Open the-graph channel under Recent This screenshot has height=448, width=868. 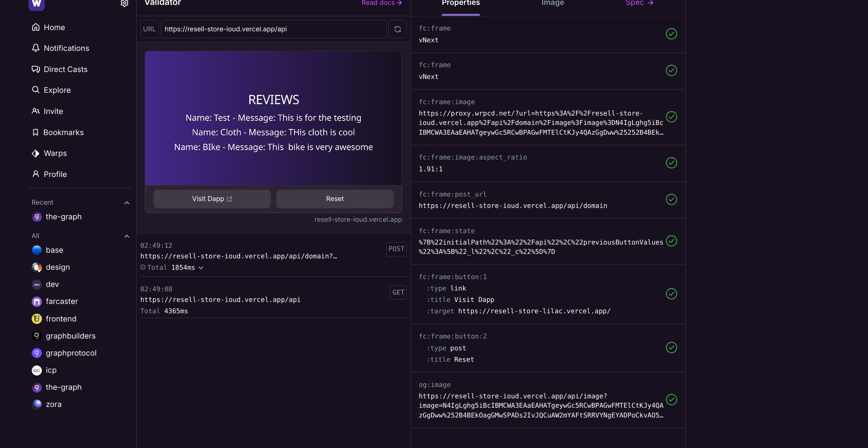pyautogui.click(x=57, y=217)
